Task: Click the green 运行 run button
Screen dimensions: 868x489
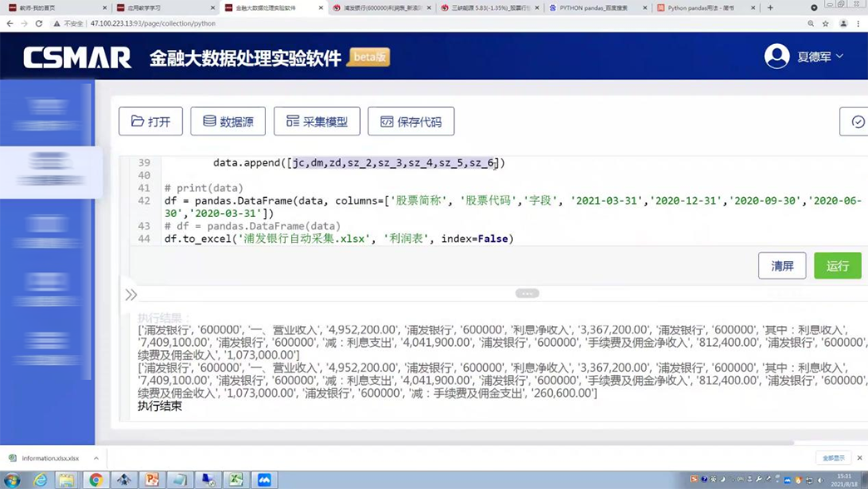Action: click(x=837, y=266)
